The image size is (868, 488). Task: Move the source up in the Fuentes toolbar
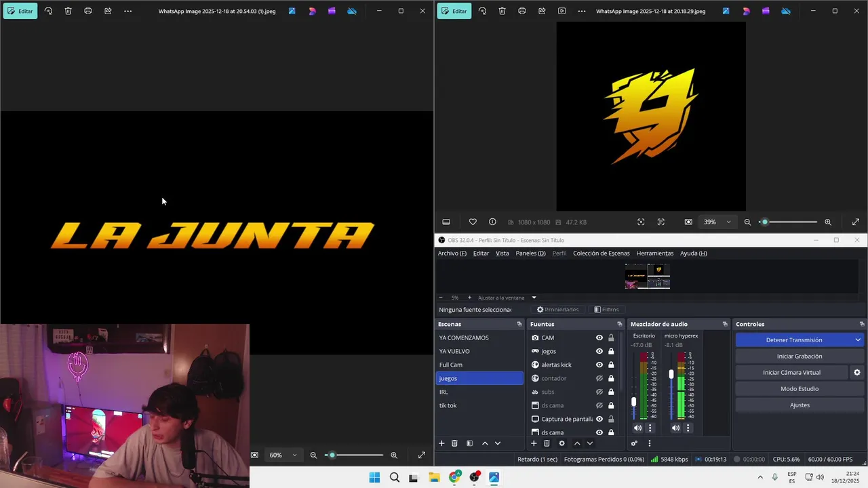coord(577,443)
